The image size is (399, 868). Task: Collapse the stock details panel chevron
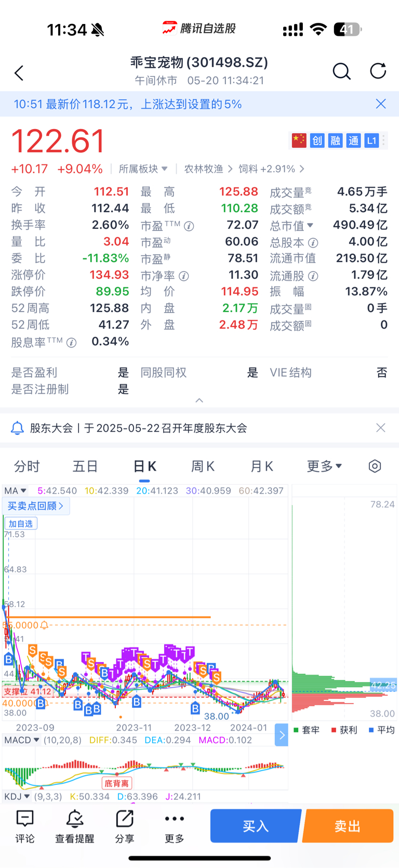click(x=199, y=400)
